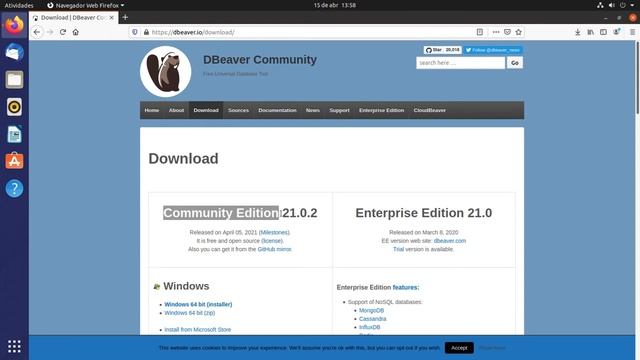Open Enterprise Edition features link
The width and height of the screenshot is (640, 360).
(x=405, y=287)
